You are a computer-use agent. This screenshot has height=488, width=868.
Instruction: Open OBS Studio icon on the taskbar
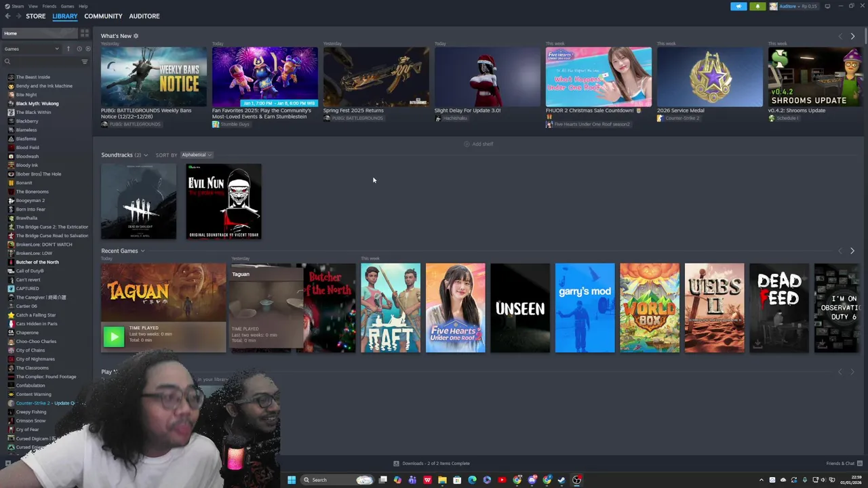click(x=576, y=480)
